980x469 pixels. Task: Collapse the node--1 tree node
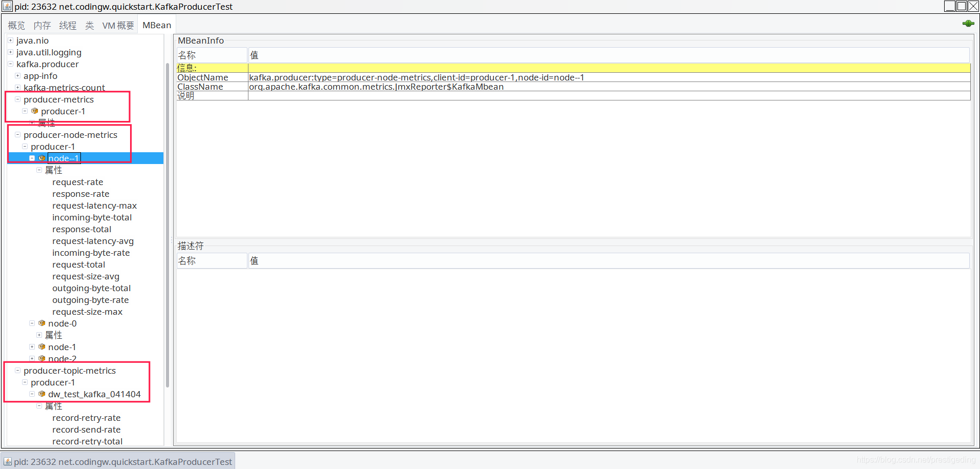pos(32,158)
